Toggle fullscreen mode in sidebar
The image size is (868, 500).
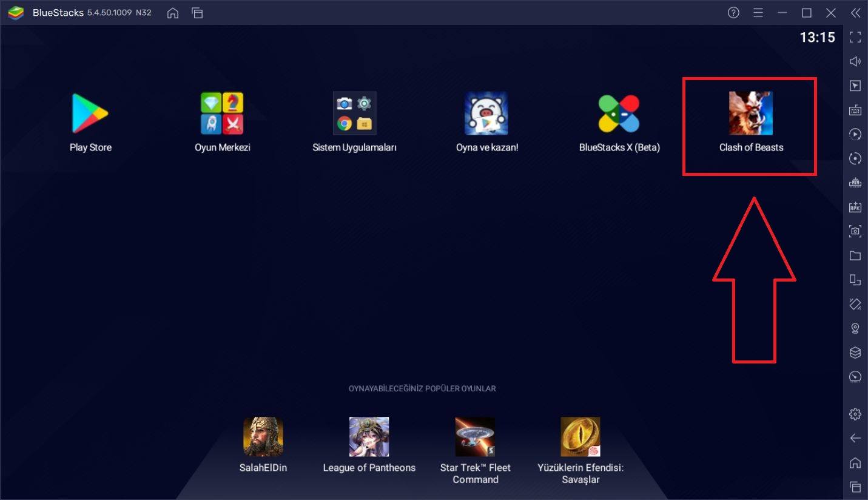pyautogui.click(x=855, y=37)
